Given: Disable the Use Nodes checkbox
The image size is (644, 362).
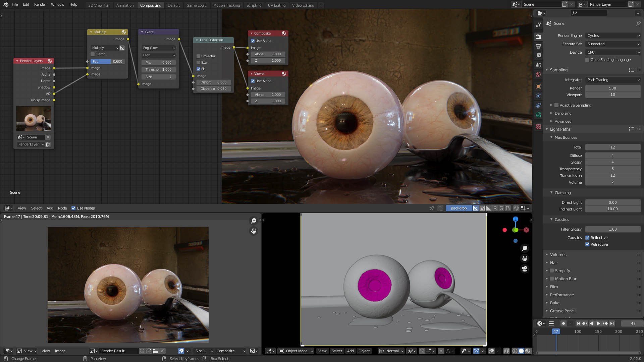Looking at the screenshot, I should 73,208.
